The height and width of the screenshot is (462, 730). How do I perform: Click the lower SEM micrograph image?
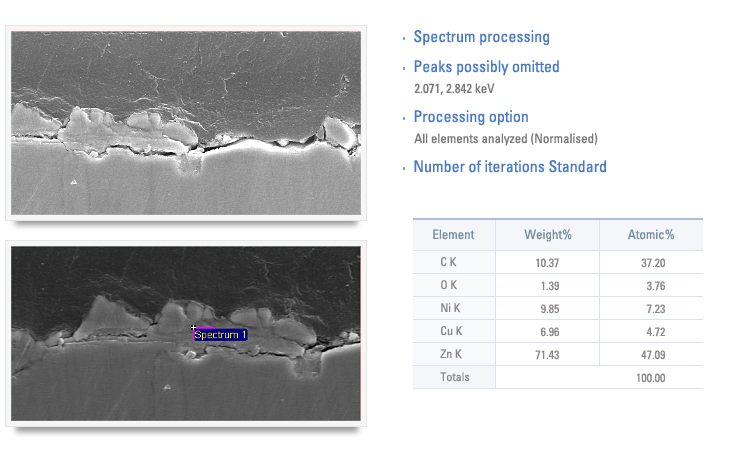click(x=186, y=333)
